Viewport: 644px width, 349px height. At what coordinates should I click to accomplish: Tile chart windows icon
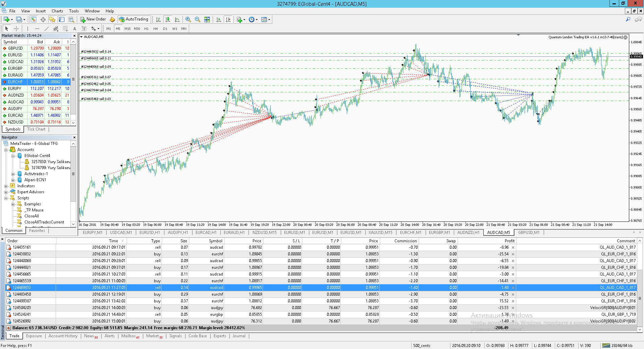point(207,19)
